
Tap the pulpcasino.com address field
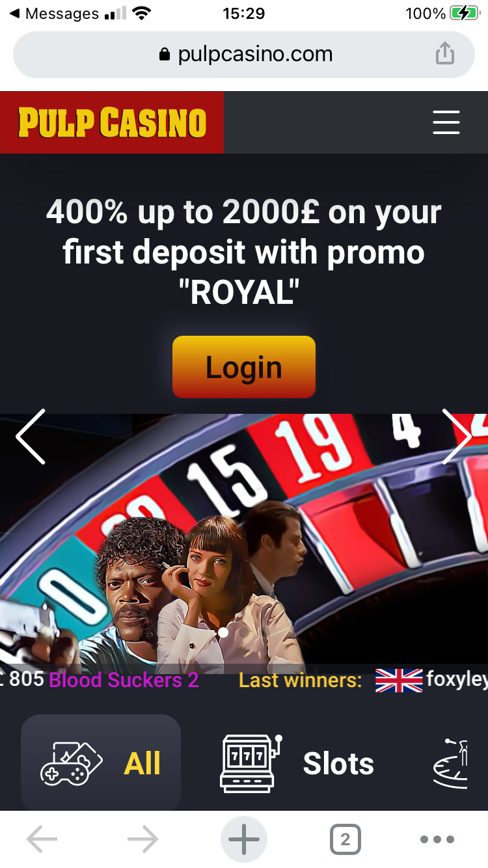pos(244,54)
